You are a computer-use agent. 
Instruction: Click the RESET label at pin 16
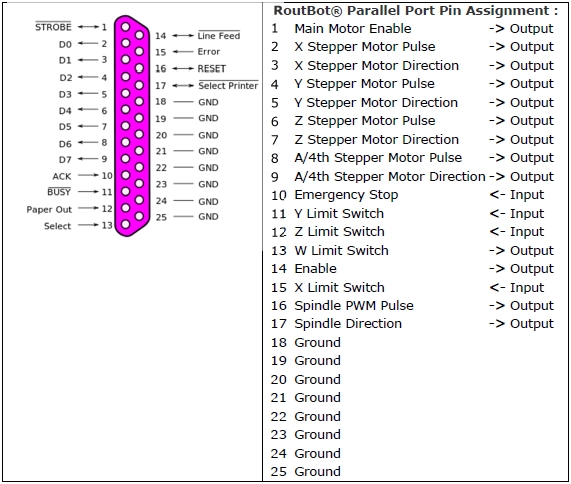[x=212, y=68]
